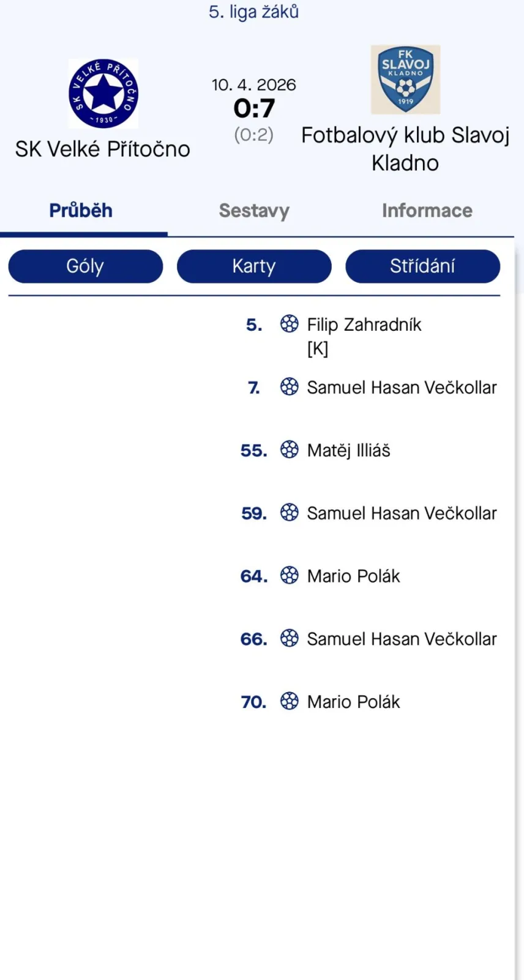Click goal ball icon at 70th minute
524x980 pixels.
pyautogui.click(x=289, y=701)
